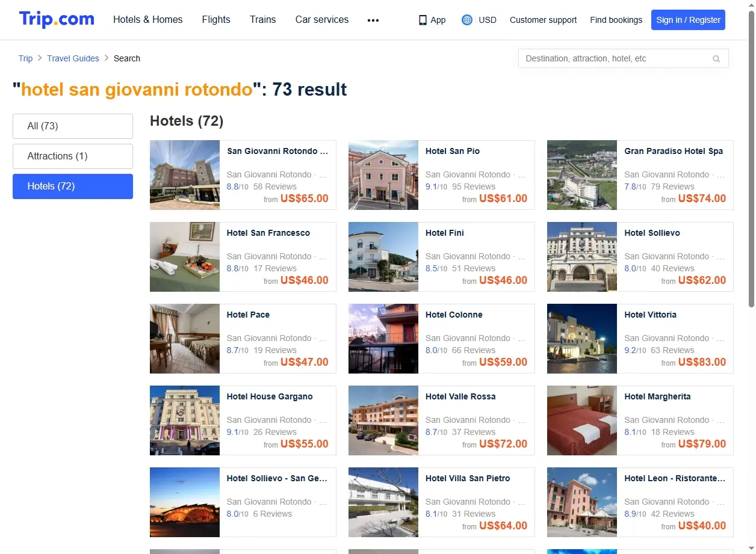Click '95 Reviews' of Hotel San Pio
The image size is (756, 554).
pyautogui.click(x=474, y=186)
